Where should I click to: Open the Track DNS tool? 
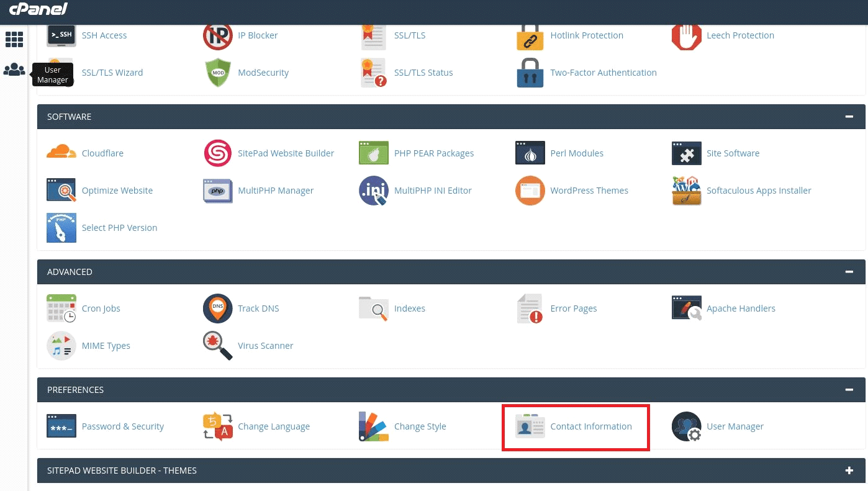[257, 308]
